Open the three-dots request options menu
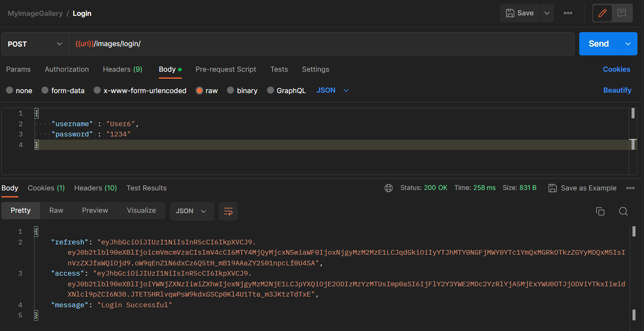 coord(568,13)
